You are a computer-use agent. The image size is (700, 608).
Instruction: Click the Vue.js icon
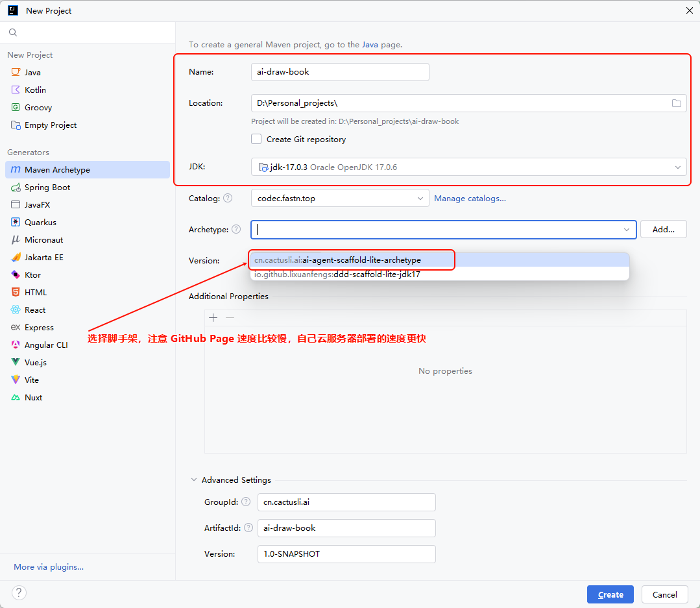tap(16, 362)
